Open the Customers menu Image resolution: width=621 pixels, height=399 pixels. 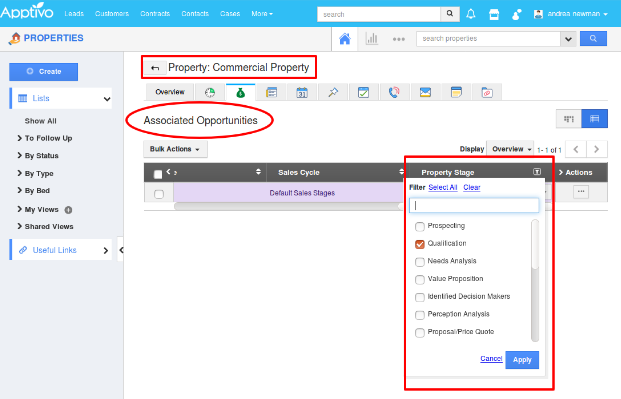tap(112, 13)
